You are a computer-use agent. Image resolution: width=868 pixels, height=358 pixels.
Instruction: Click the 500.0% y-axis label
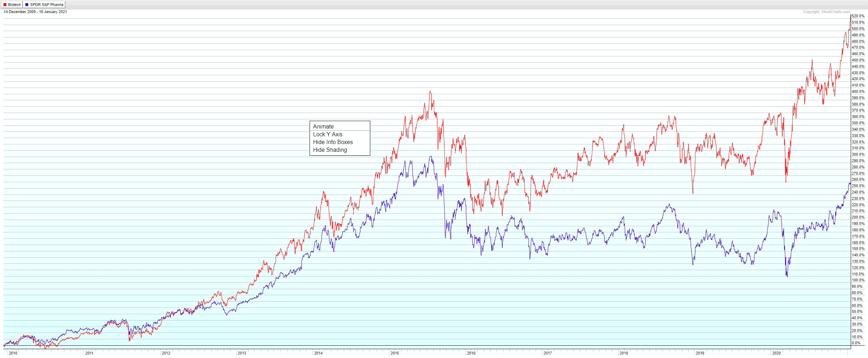858,29
